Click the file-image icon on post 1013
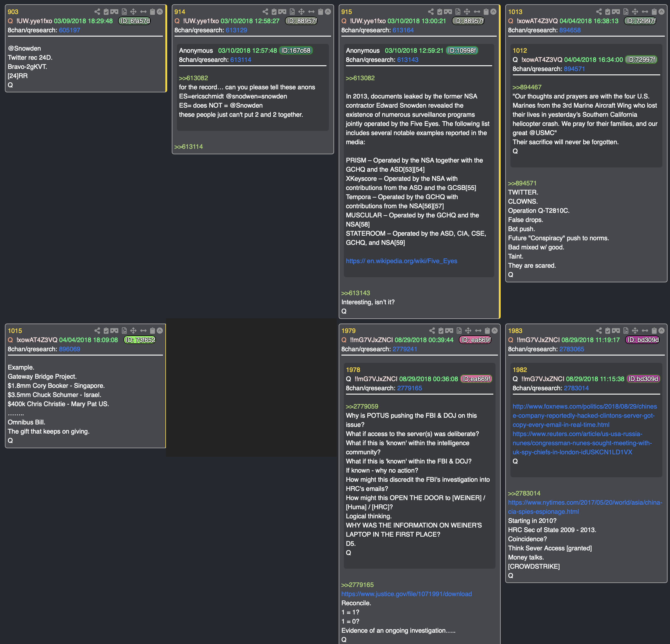 click(625, 12)
